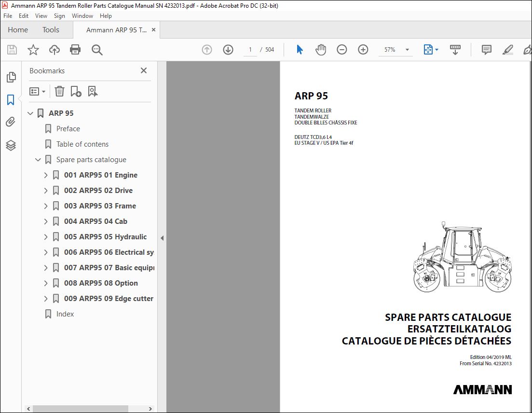Viewport: 532px width, 413px height.
Task: Open the Help menu
Action: point(106,16)
